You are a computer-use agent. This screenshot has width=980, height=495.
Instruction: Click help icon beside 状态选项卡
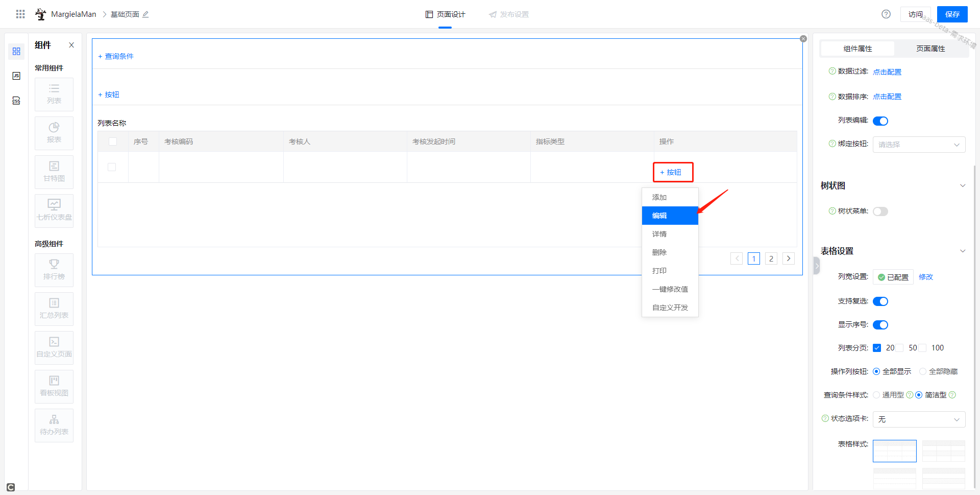tap(825, 418)
